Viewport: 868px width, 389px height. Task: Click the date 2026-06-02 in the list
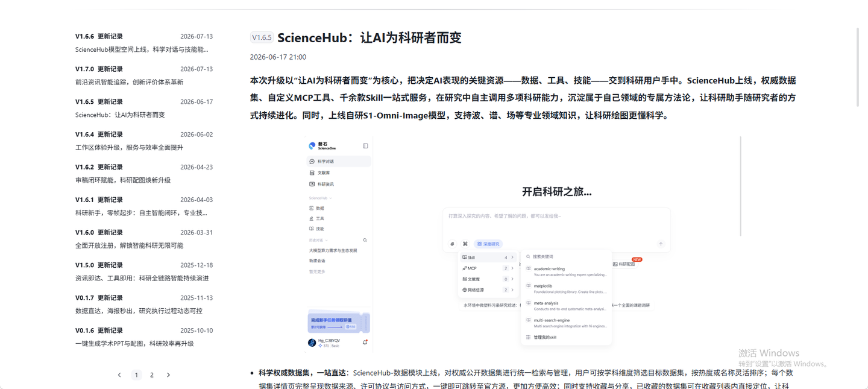197,134
